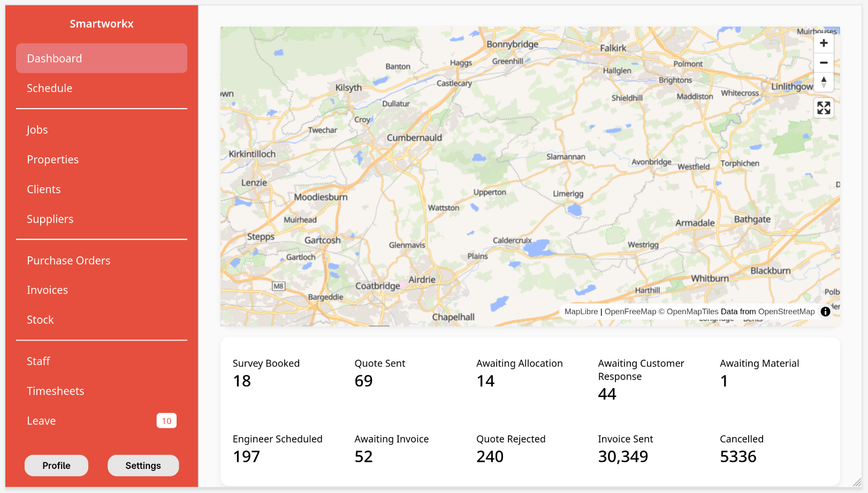Image resolution: width=868 pixels, height=493 pixels.
Task: Navigate to Properties
Action: pyautogui.click(x=52, y=160)
